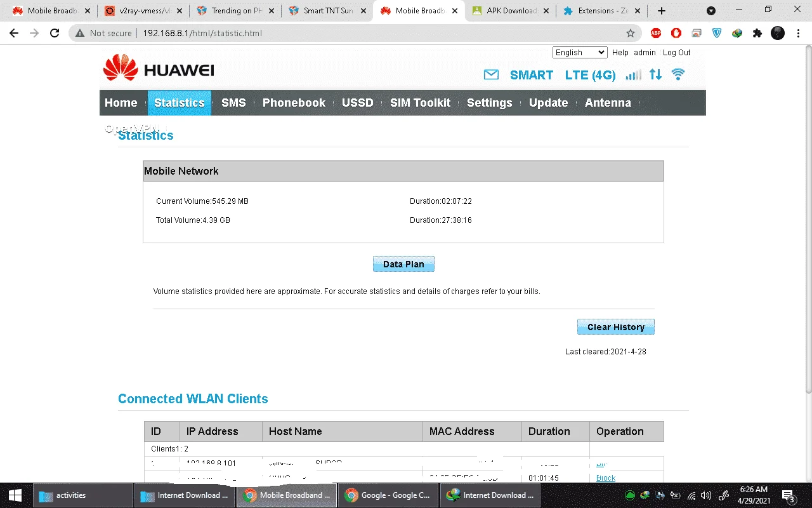The height and width of the screenshot is (508, 812).
Task: Bookmark this page with the star icon
Action: click(631, 33)
